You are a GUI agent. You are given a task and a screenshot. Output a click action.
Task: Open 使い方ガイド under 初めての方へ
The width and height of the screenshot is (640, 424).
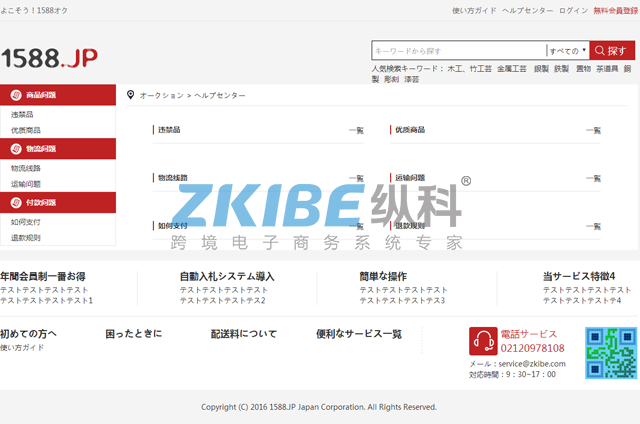pos(22,348)
